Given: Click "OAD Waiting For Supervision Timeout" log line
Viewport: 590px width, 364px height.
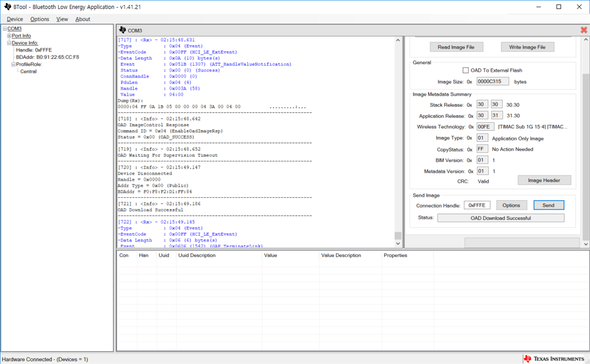Looking at the screenshot, I should (167, 155).
